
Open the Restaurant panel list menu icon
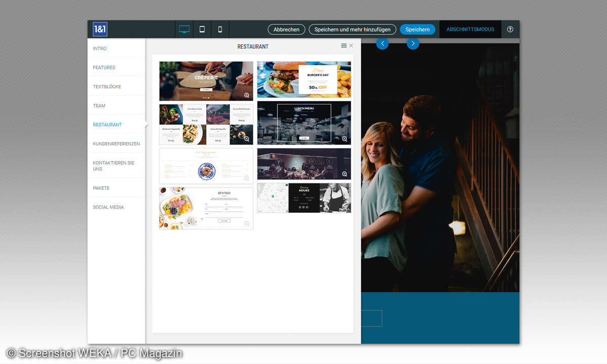pyautogui.click(x=344, y=45)
